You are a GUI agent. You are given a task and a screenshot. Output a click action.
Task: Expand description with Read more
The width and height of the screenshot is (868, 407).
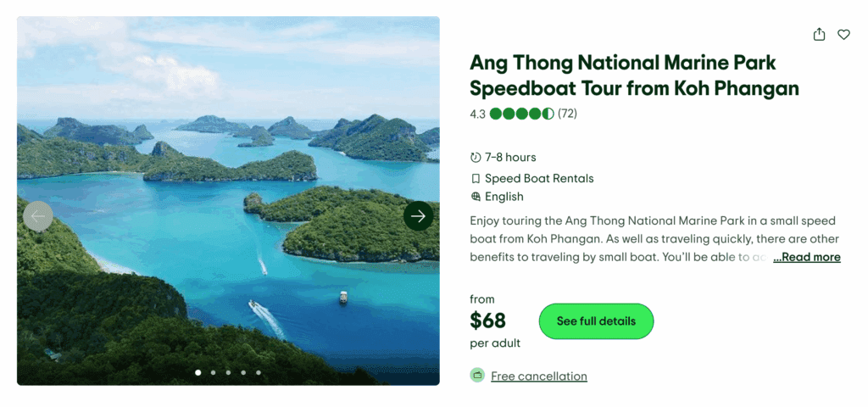[806, 257]
